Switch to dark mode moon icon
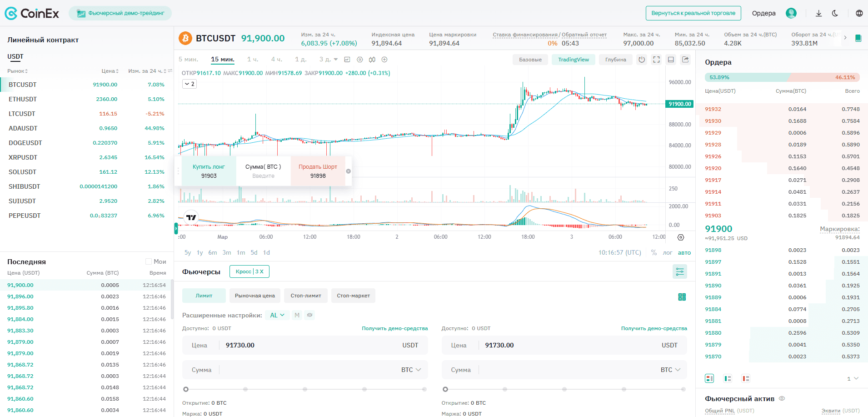The height and width of the screenshot is (417, 868). pos(835,13)
